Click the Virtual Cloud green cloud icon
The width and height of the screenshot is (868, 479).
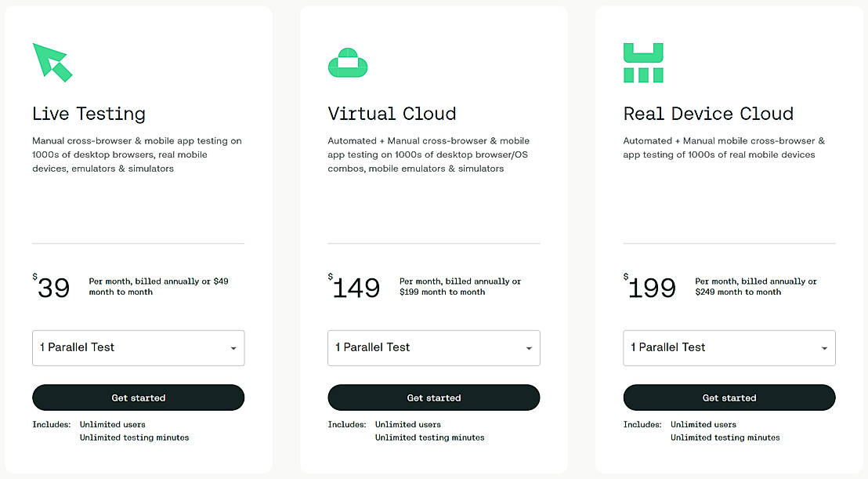[348, 63]
